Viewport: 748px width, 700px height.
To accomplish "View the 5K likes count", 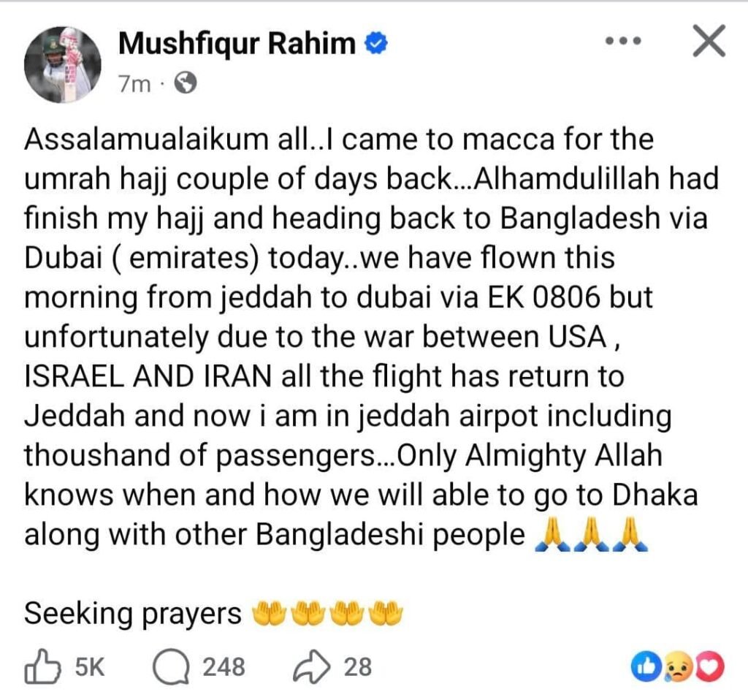I will (x=91, y=666).
